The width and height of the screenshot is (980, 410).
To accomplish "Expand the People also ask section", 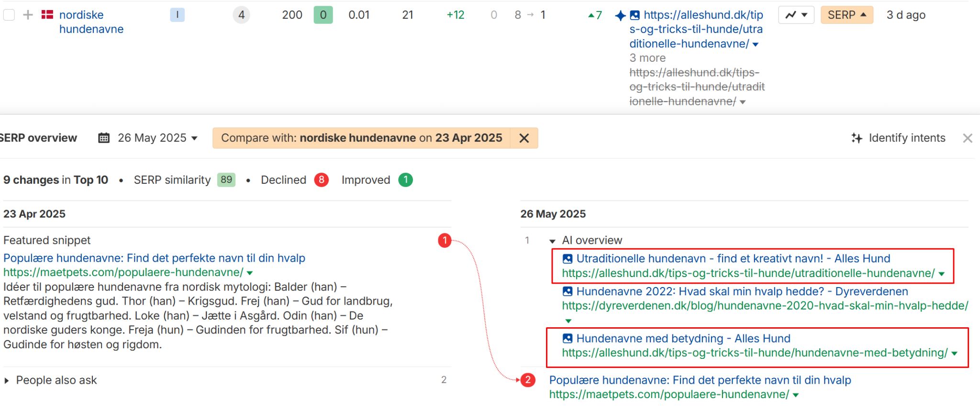I will click(x=7, y=380).
